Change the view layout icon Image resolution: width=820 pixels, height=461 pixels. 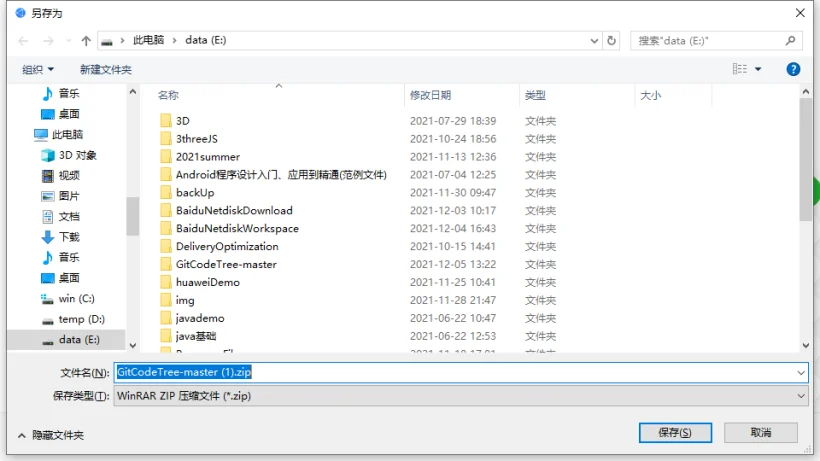click(x=739, y=69)
